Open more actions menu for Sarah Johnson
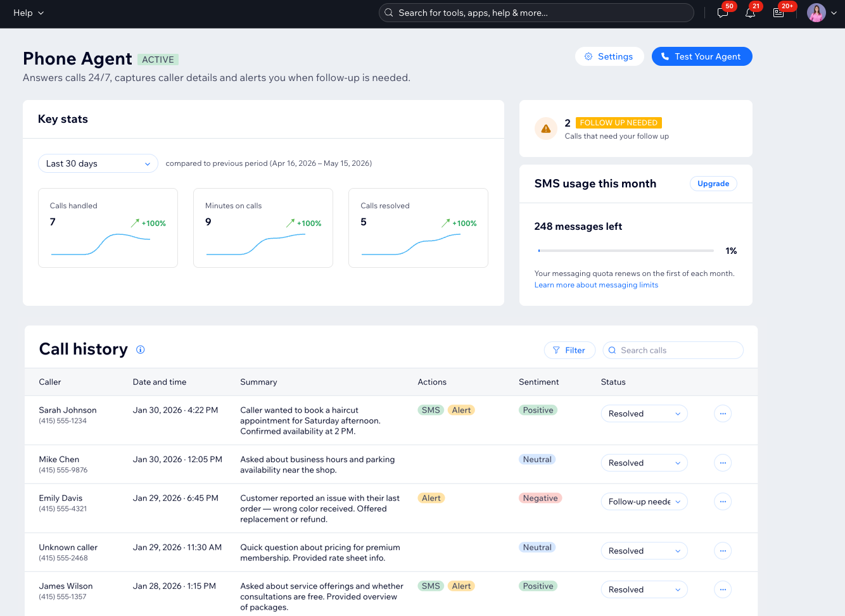Screen dimensions: 845x616 [723, 413]
